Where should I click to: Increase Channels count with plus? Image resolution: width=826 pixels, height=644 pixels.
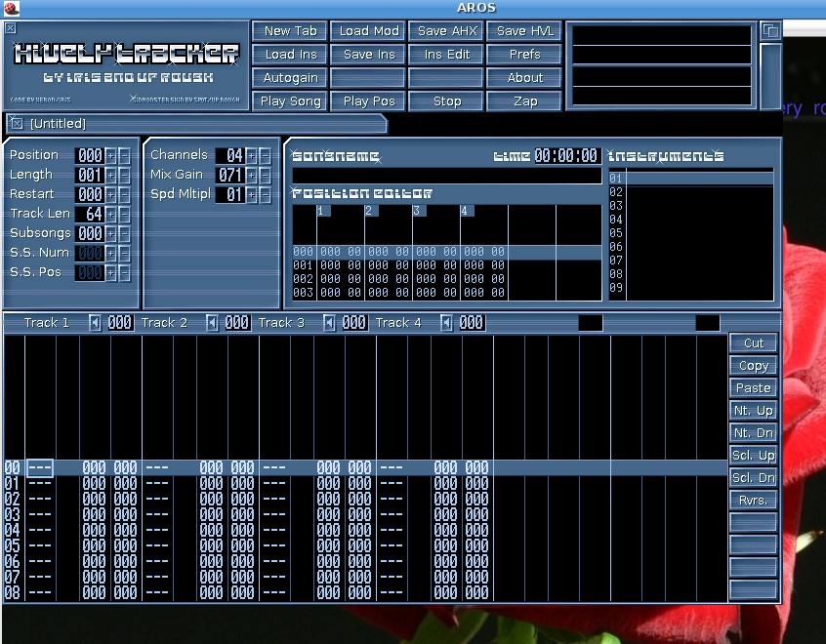click(x=252, y=156)
